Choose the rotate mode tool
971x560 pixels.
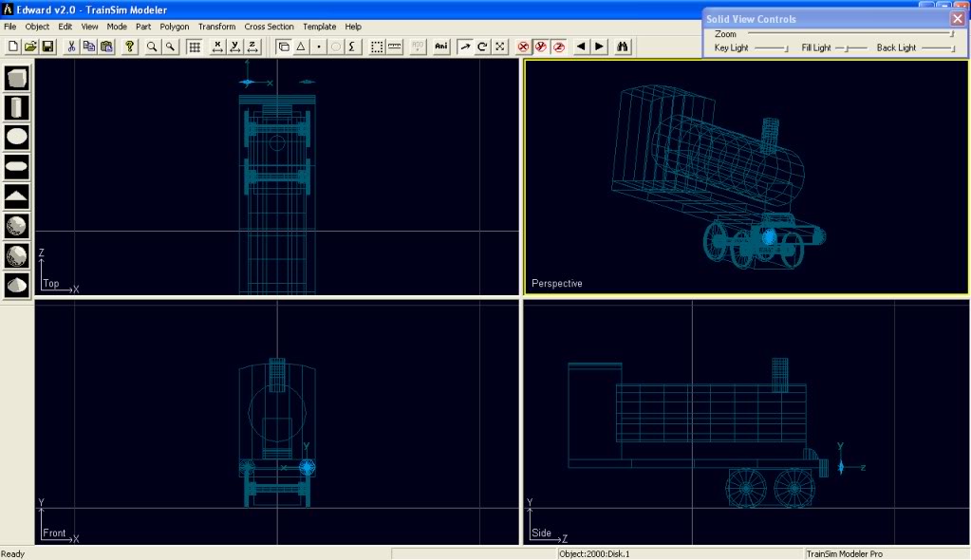click(x=482, y=47)
